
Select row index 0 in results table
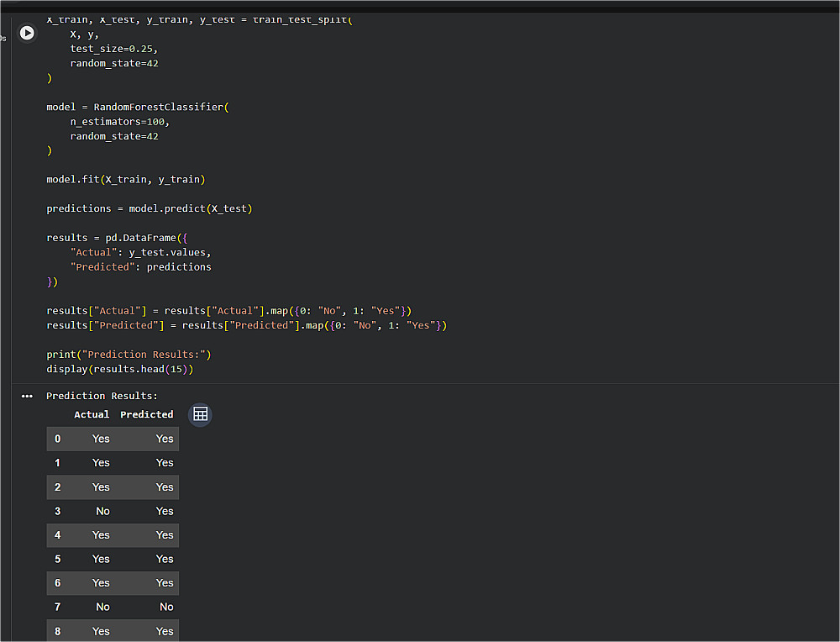pos(57,439)
